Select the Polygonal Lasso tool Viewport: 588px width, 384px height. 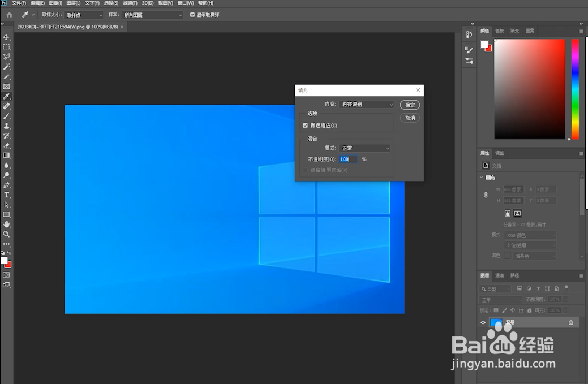(x=6, y=57)
